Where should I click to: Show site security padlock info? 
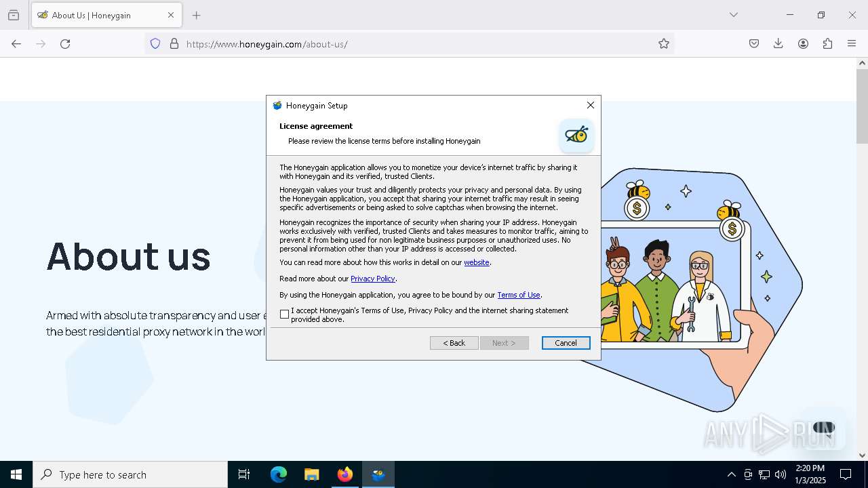[x=174, y=43]
